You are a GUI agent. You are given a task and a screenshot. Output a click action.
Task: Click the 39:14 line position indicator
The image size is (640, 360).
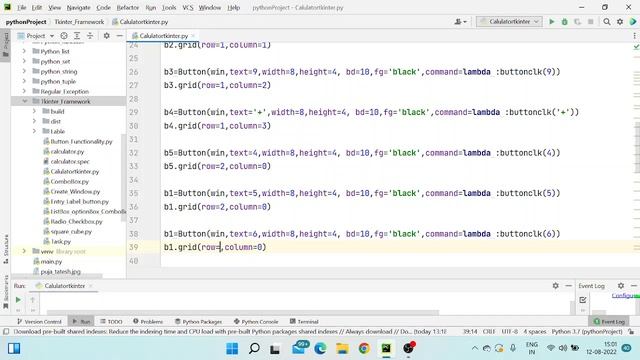tap(470, 332)
